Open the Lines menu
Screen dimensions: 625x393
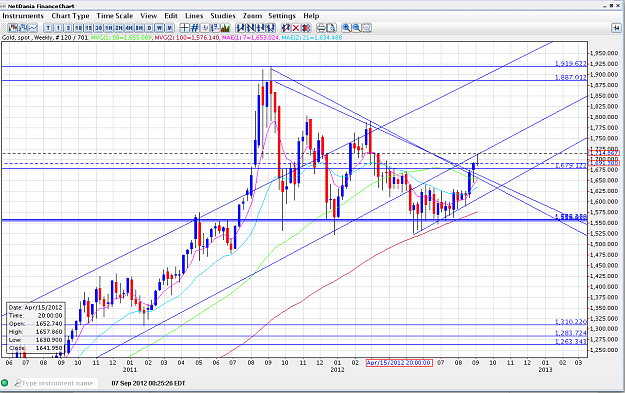tap(194, 16)
